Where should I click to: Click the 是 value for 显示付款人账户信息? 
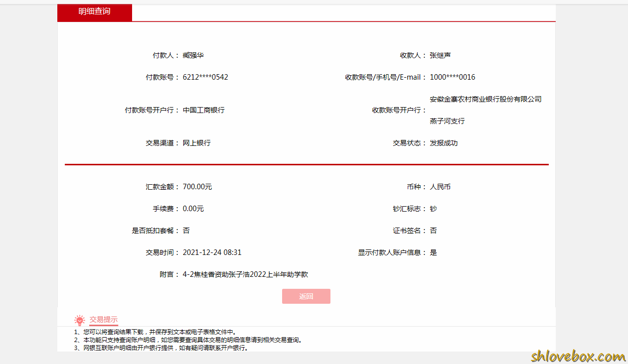tap(433, 252)
